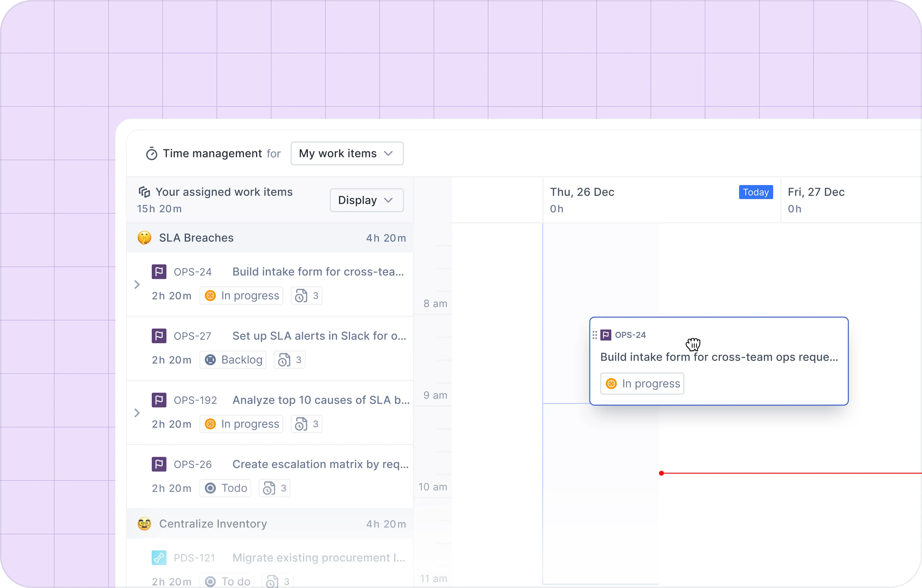Click the SLA Breaches emoji icon

tap(144, 238)
